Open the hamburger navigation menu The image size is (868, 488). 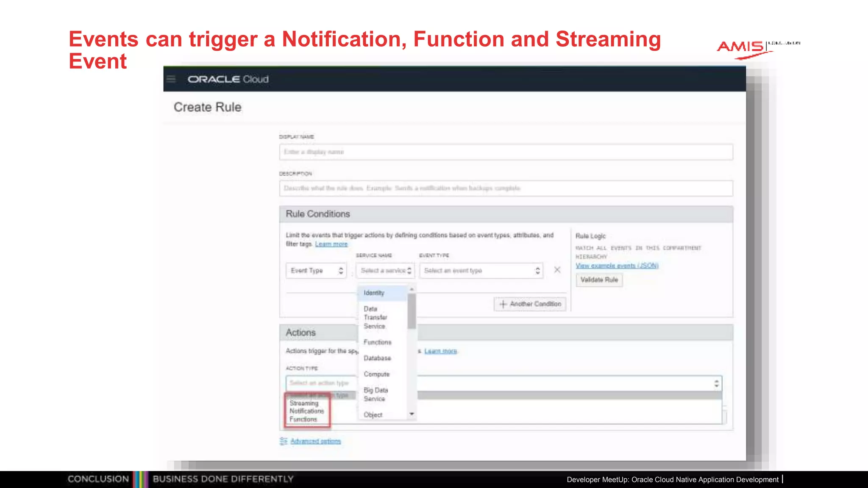[171, 79]
